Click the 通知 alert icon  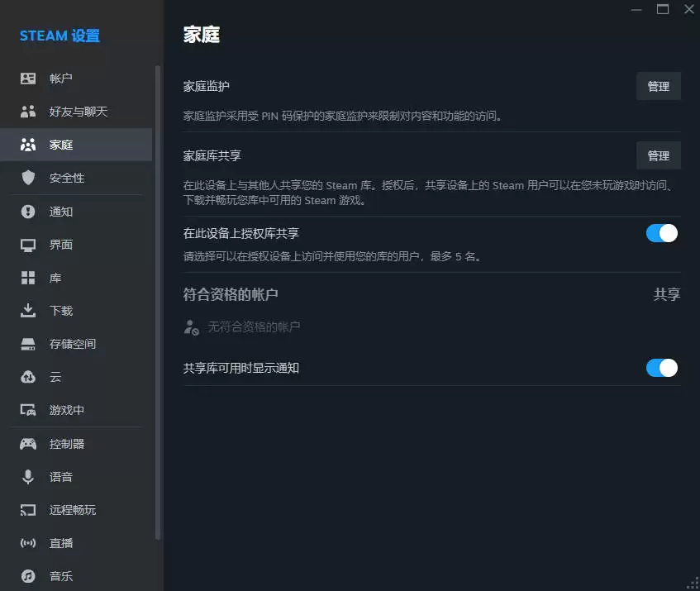click(28, 212)
